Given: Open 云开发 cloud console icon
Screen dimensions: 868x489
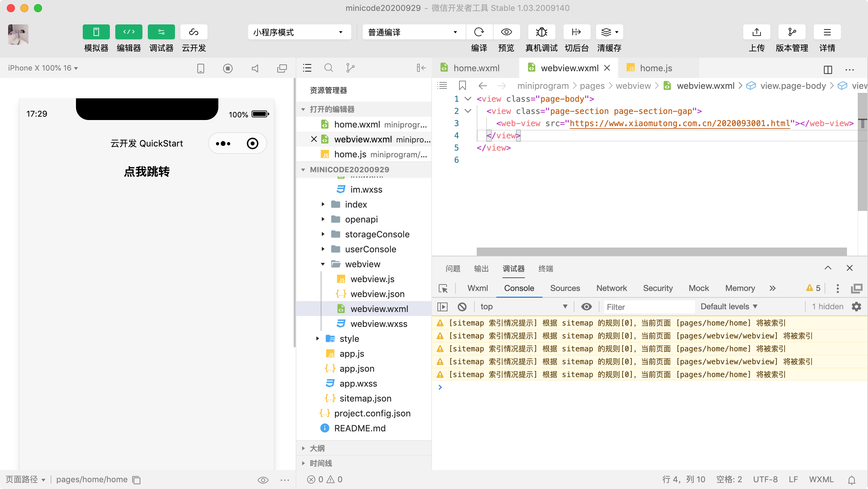Looking at the screenshot, I should click(x=194, y=32).
